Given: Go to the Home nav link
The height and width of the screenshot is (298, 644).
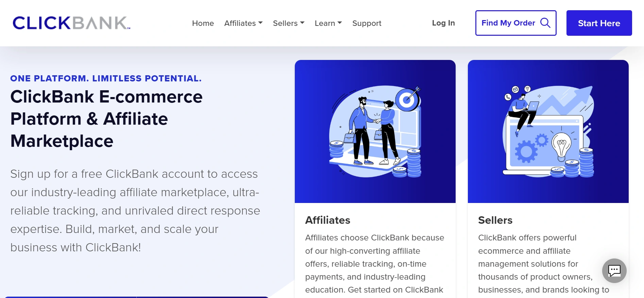Looking at the screenshot, I should click(203, 23).
